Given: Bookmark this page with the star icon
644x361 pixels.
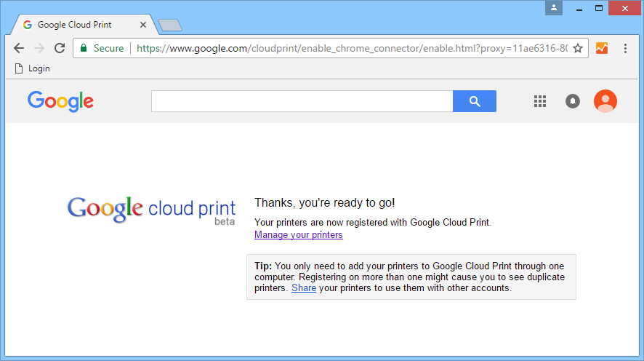Looking at the screenshot, I should [578, 48].
